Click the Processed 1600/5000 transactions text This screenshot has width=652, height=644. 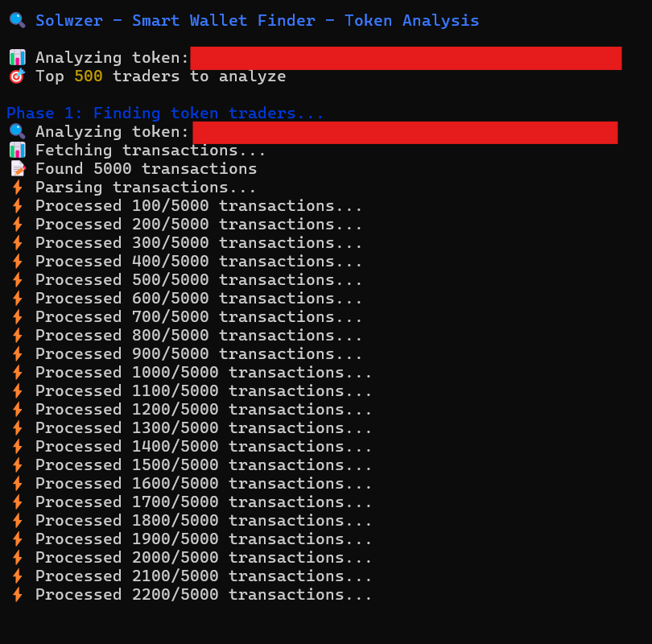[204, 483]
